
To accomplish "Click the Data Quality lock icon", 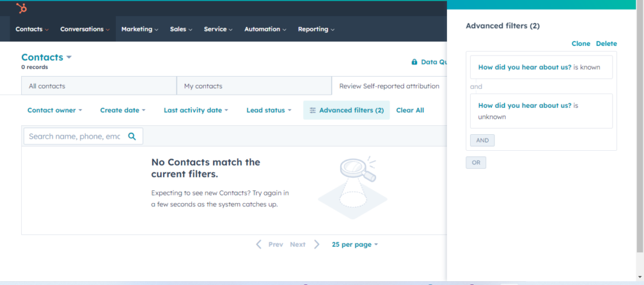I will (x=414, y=63).
